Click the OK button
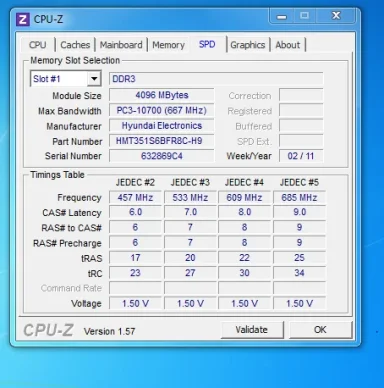The width and height of the screenshot is (384, 388). point(320,330)
